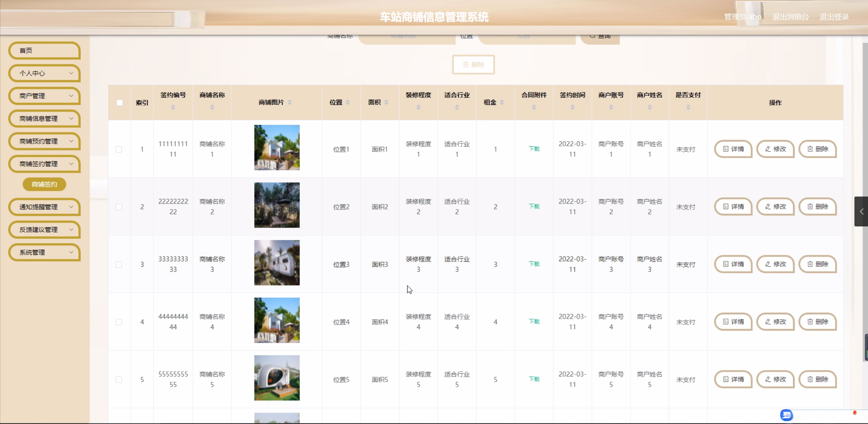Click the 删除 trash button for row 3

pos(817,264)
